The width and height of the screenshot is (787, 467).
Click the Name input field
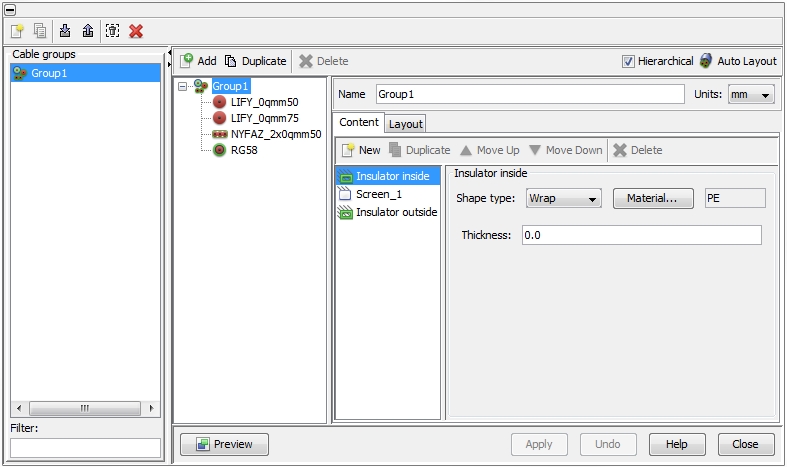pyautogui.click(x=530, y=94)
